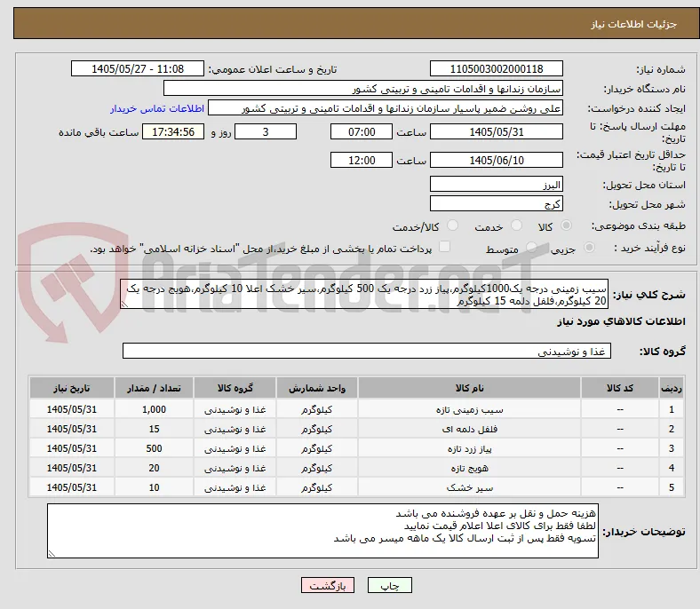Click the اطلاعات کالاهای مورد نیاز heading
The image size is (700, 609).
pyautogui.click(x=621, y=321)
